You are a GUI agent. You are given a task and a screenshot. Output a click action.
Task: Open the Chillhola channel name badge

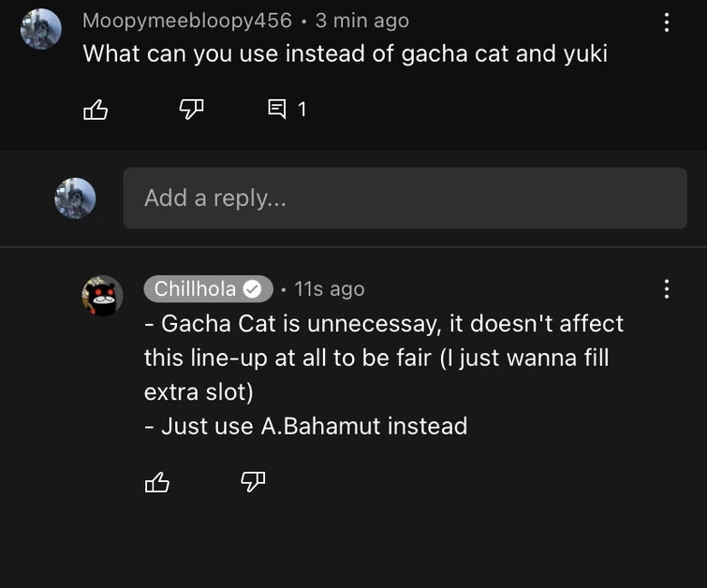(x=196, y=289)
